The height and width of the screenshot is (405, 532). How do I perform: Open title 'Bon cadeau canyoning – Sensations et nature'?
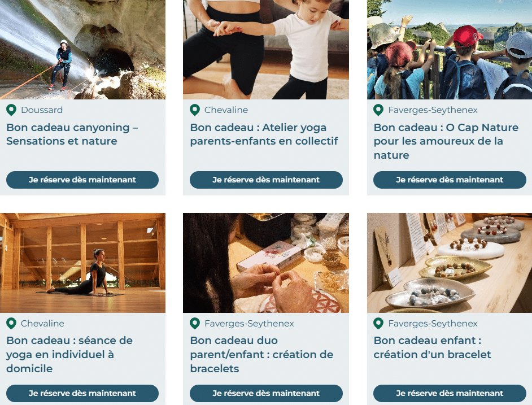[72, 134]
